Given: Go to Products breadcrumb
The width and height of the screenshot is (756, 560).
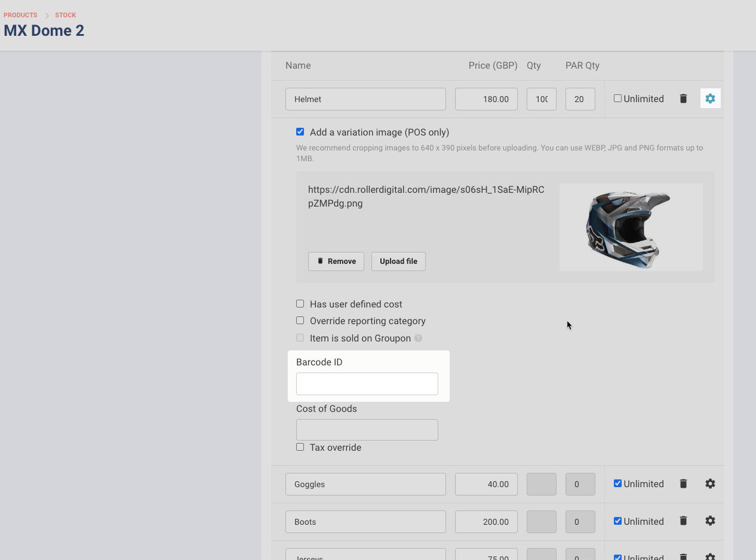Looking at the screenshot, I should point(20,15).
